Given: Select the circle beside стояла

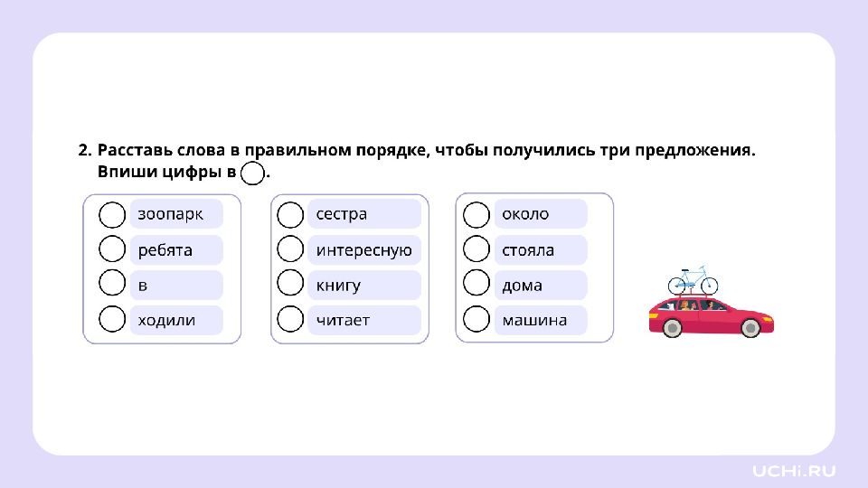Looking at the screenshot, I should [x=476, y=249].
